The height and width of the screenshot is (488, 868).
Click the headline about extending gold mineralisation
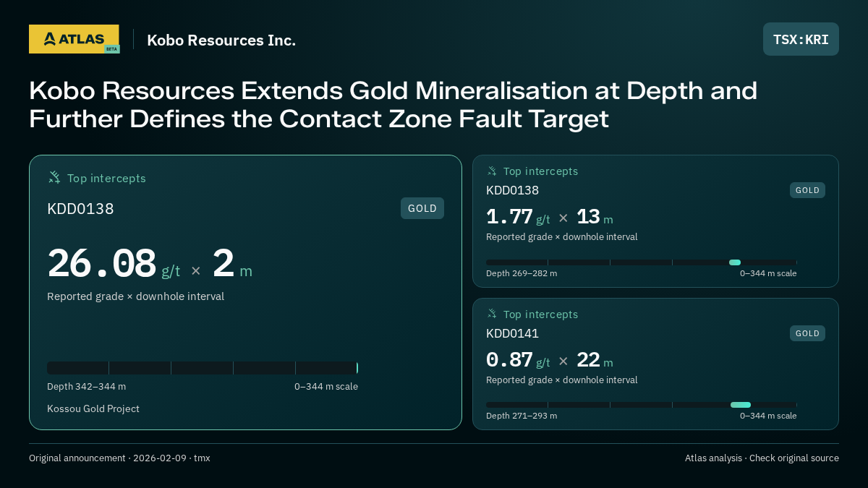coord(393,104)
